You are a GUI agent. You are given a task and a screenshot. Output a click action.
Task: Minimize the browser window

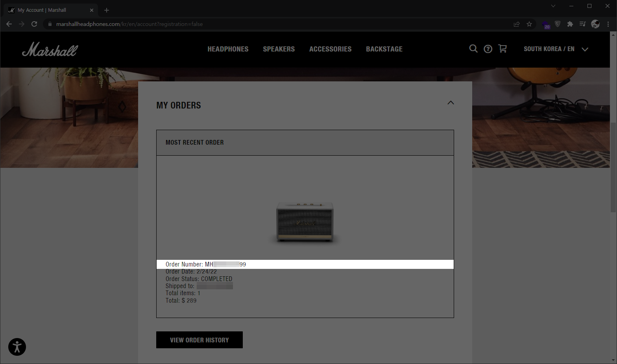click(571, 6)
